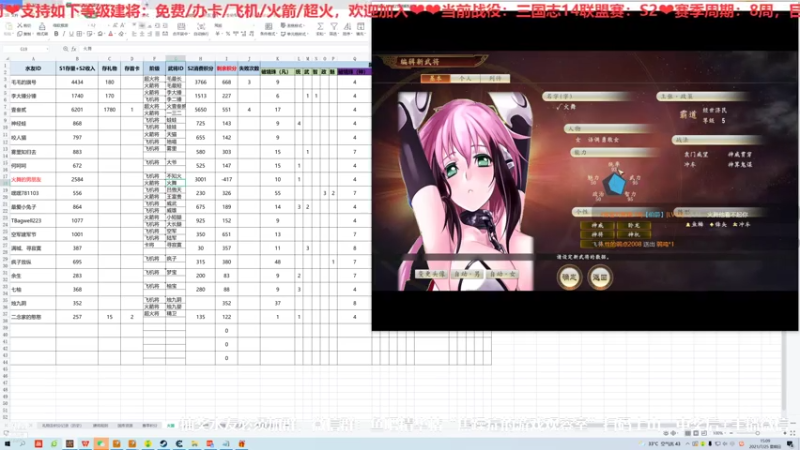
Task: Click the 霸道 ideology text in game
Action: coord(687,115)
